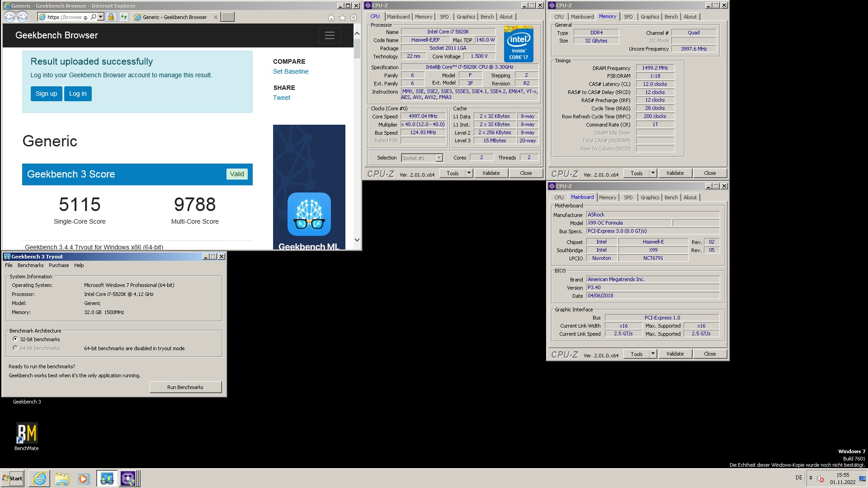
Task: Click Validate in CPU-Z Memory window
Action: (675, 173)
